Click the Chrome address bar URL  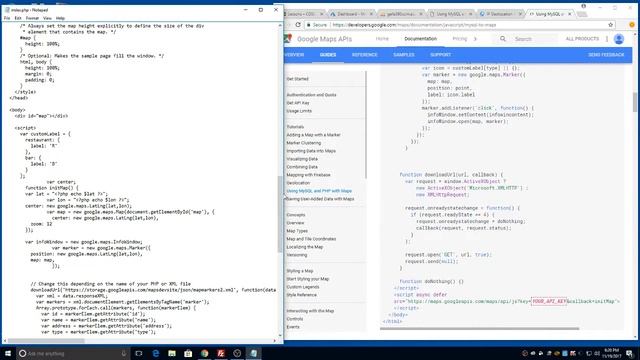(414, 25)
